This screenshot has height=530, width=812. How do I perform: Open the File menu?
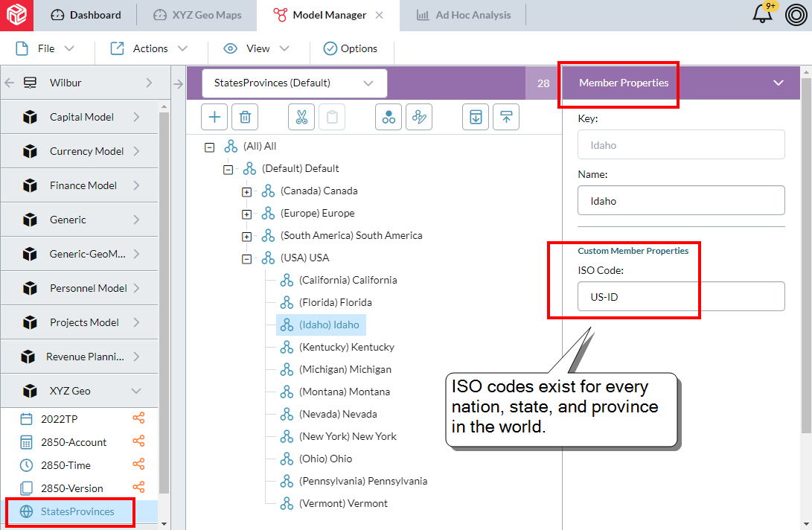click(x=45, y=48)
